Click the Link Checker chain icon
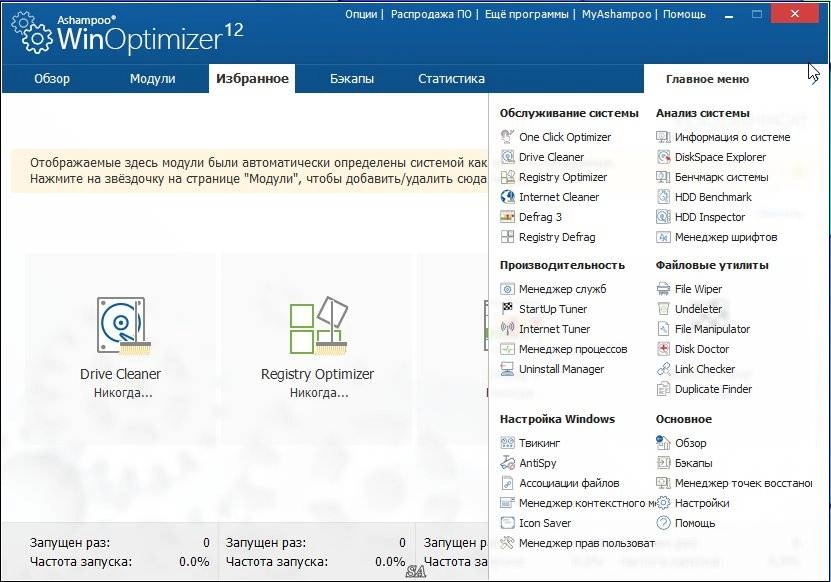 pyautogui.click(x=663, y=369)
